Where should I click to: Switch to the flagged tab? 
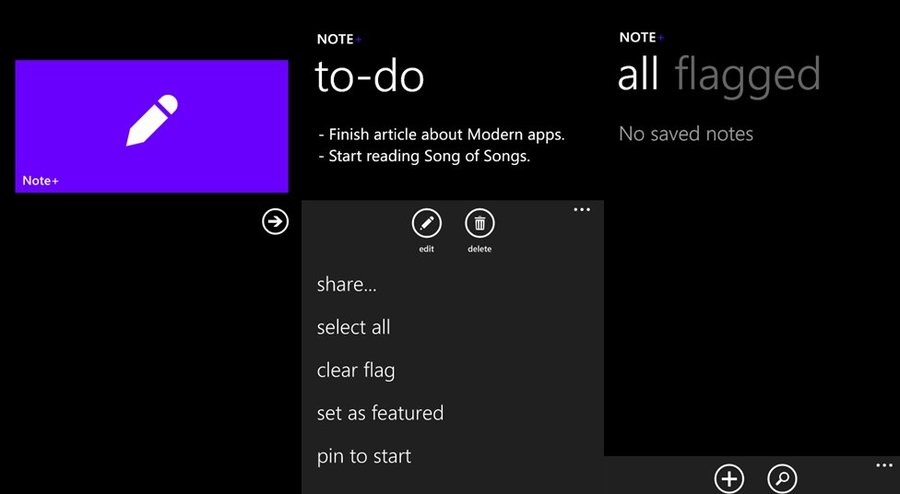pos(747,75)
